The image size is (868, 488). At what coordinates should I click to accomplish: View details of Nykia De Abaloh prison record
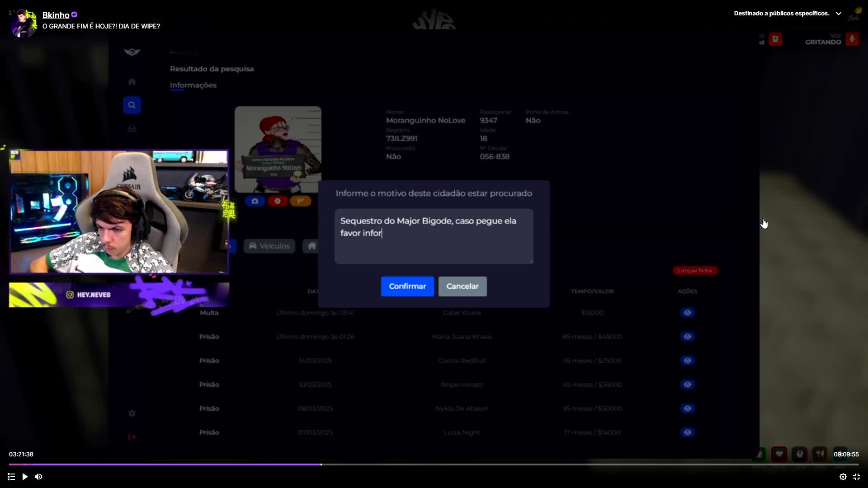(687, 408)
